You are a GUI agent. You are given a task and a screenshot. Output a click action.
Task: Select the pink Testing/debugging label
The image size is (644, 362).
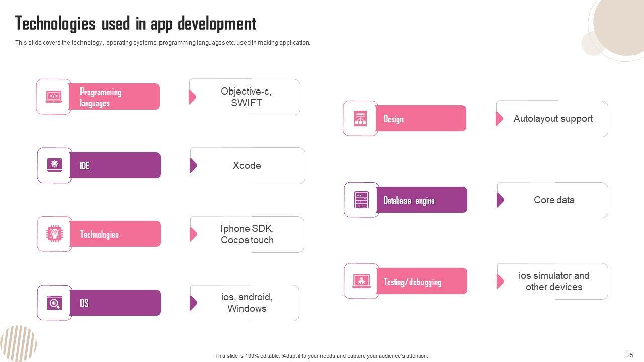coord(422,281)
